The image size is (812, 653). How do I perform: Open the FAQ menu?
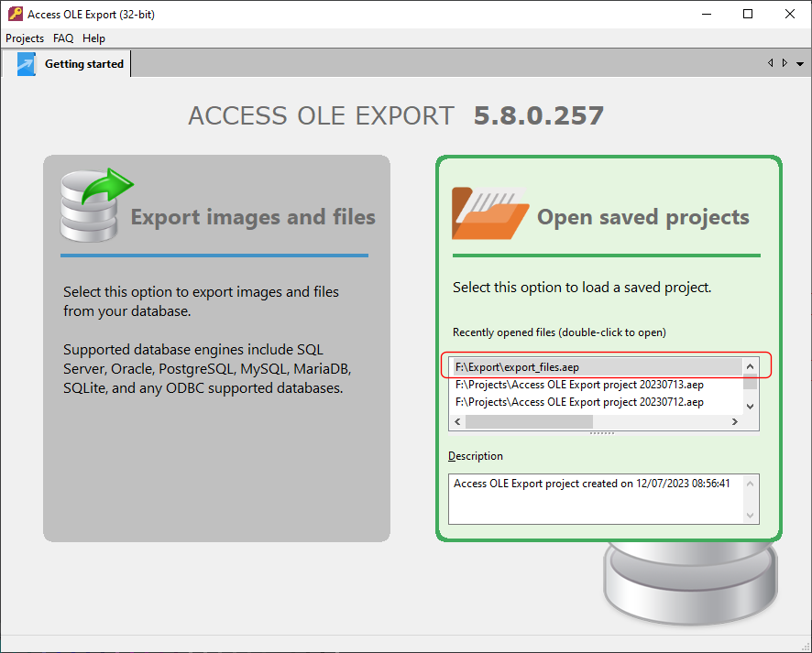click(x=63, y=38)
